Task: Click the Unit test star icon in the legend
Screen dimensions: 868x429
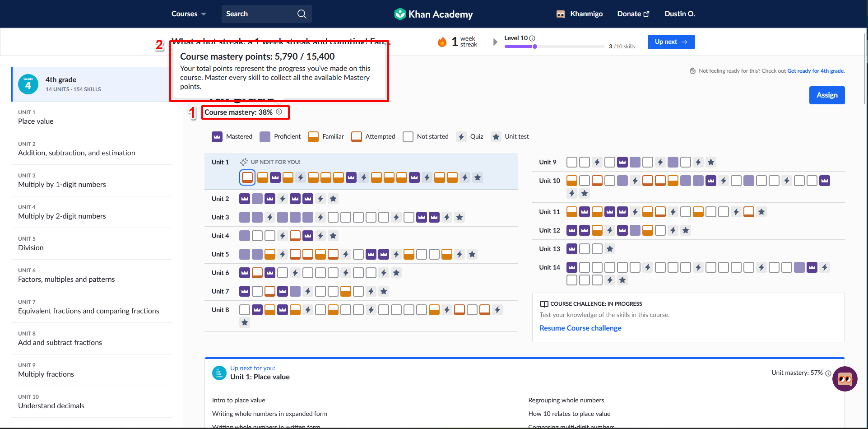Action: (496, 136)
